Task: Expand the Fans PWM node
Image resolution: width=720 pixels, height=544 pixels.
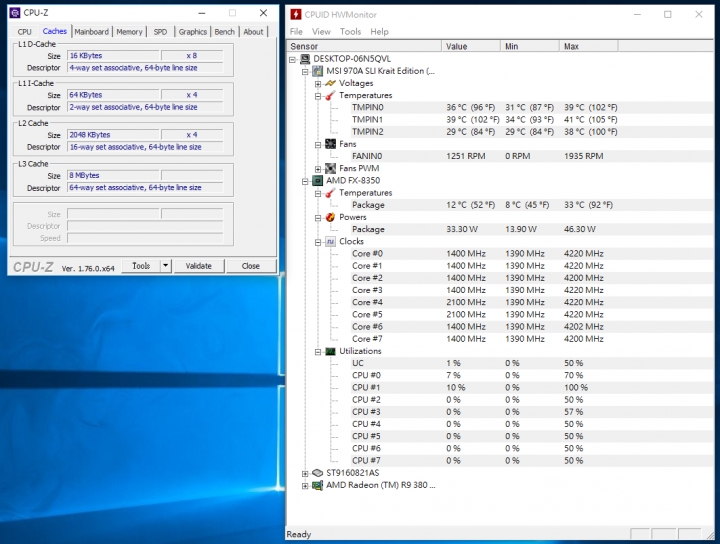Action: click(318, 169)
